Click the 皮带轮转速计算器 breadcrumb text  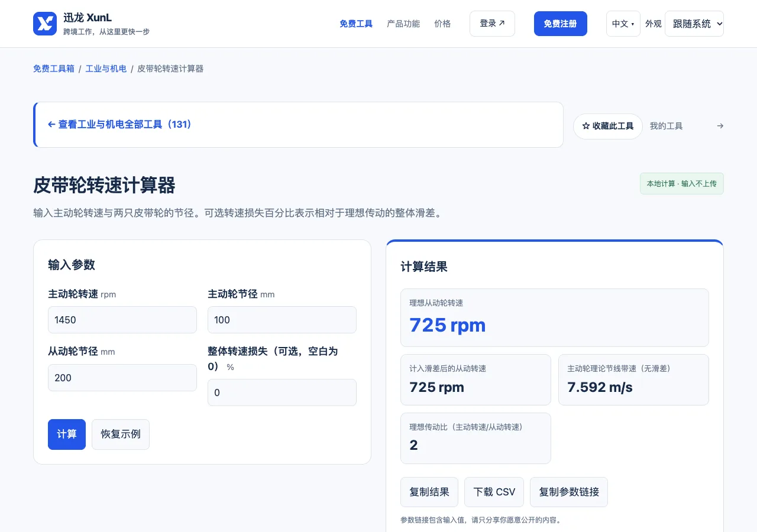[170, 69]
